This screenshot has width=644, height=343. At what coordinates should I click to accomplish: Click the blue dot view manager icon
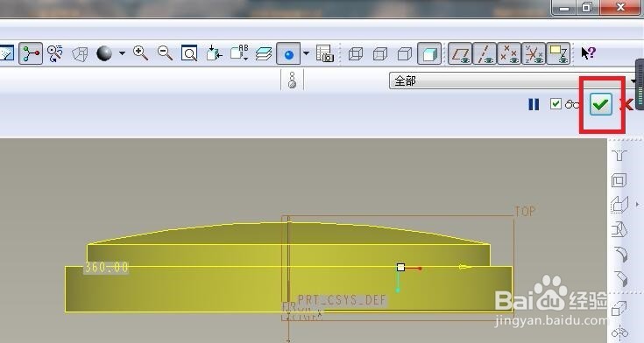pos(288,53)
